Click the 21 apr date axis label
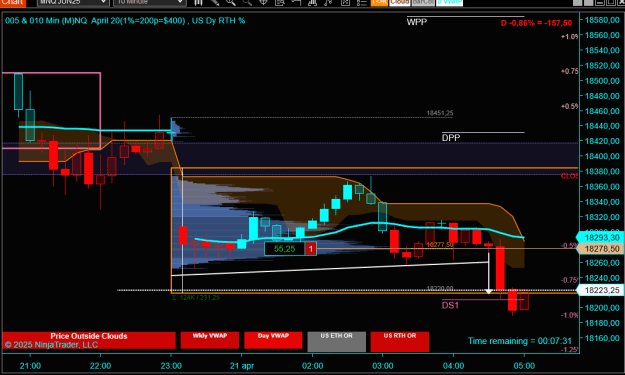The width and height of the screenshot is (625, 375). [242, 366]
